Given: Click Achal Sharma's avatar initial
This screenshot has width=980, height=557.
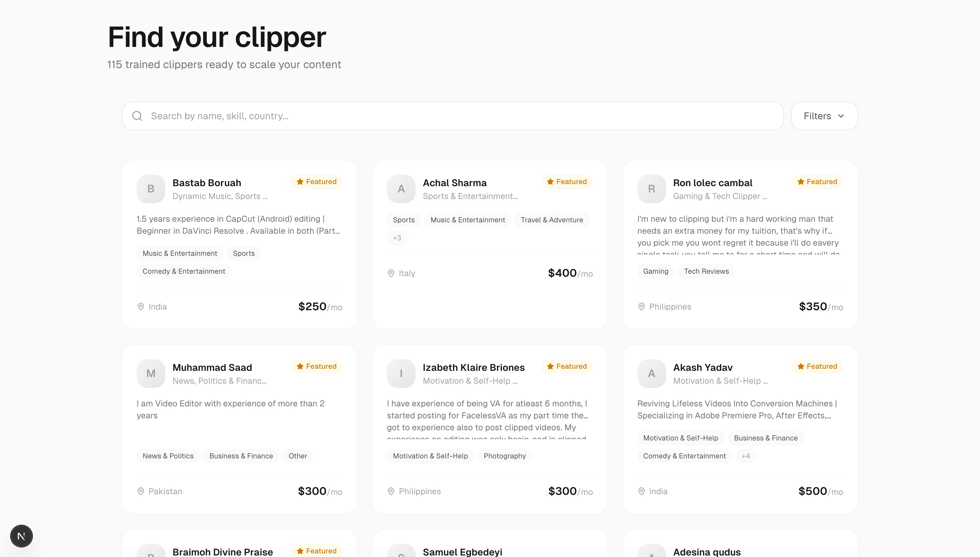Looking at the screenshot, I should tap(401, 189).
